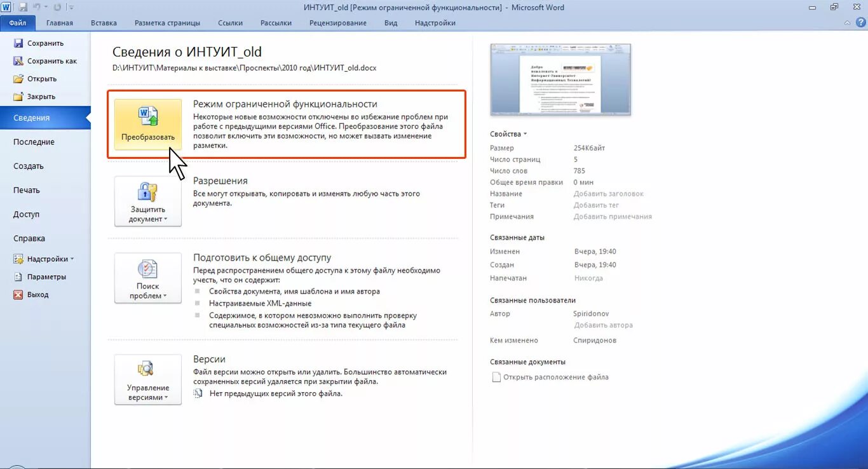The height and width of the screenshot is (469, 868).
Task: Open the Поиск проблем dropdown button
Action: (x=148, y=278)
